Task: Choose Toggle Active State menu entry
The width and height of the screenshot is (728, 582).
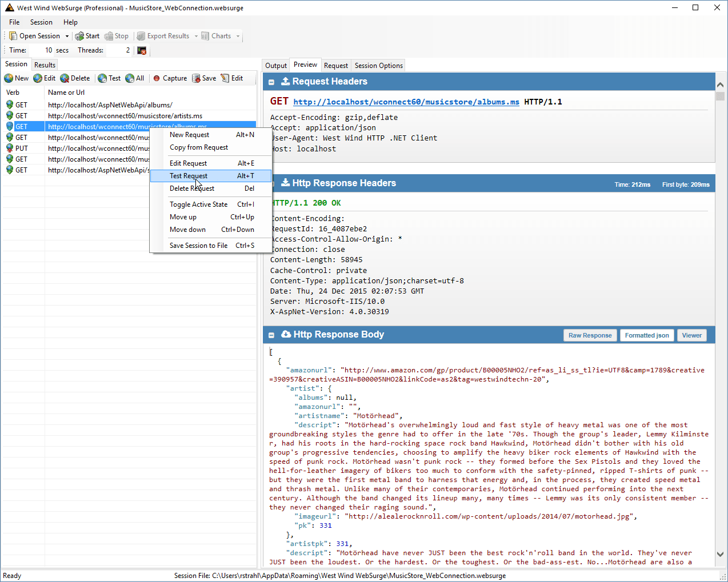Action: 211,204
